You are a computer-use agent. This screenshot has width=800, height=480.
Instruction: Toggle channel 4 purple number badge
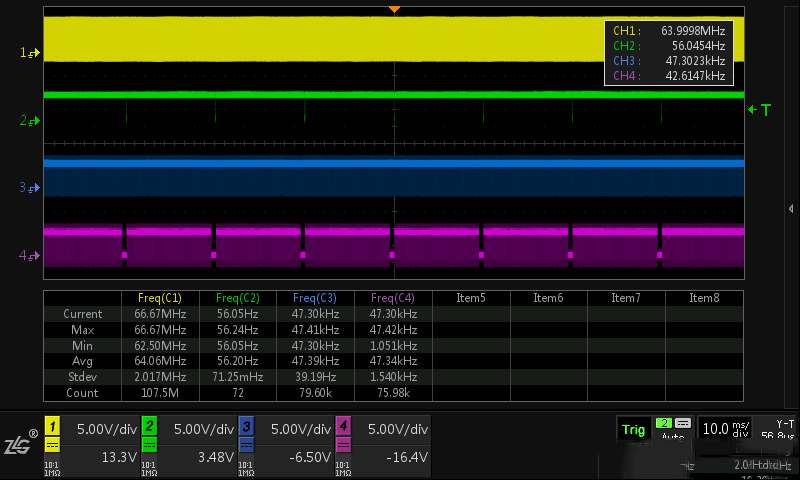point(343,426)
